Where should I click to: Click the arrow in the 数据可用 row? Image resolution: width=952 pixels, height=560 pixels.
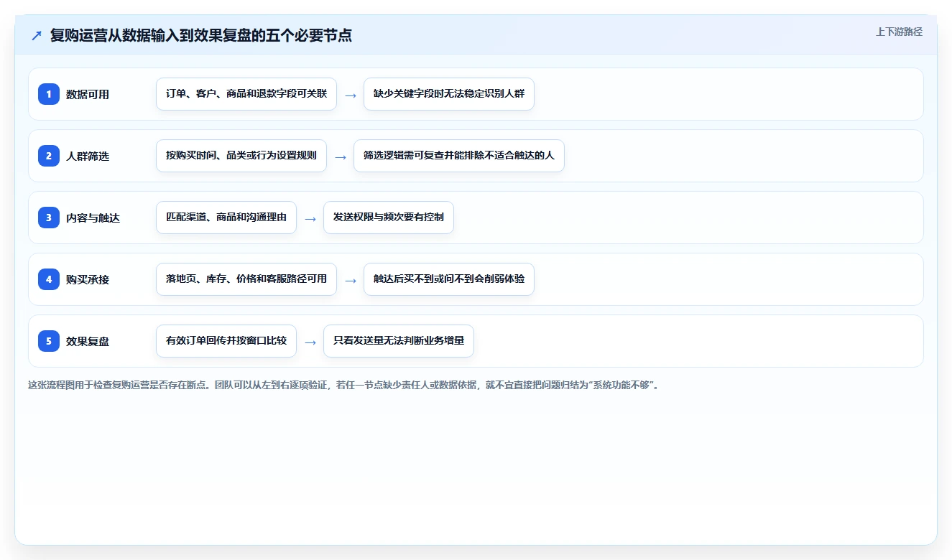point(351,95)
